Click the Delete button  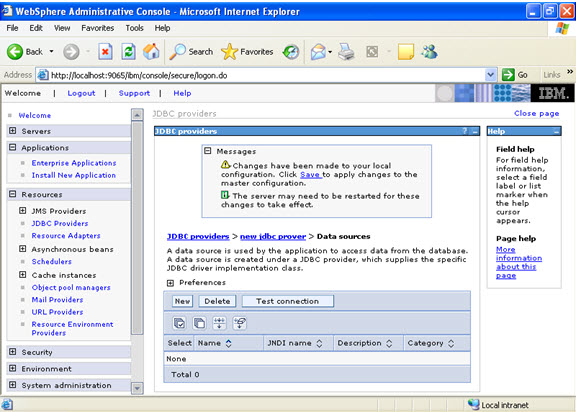click(217, 301)
